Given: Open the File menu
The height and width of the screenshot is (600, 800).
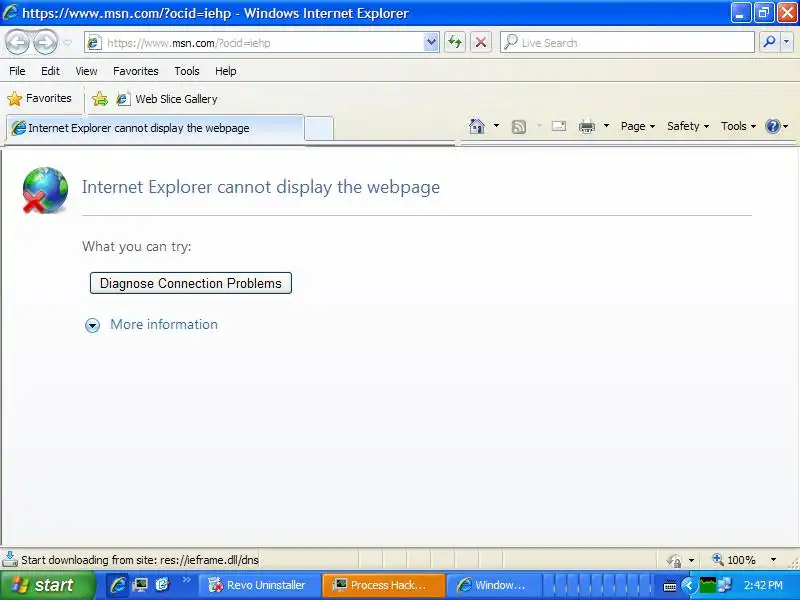Looking at the screenshot, I should tap(17, 71).
